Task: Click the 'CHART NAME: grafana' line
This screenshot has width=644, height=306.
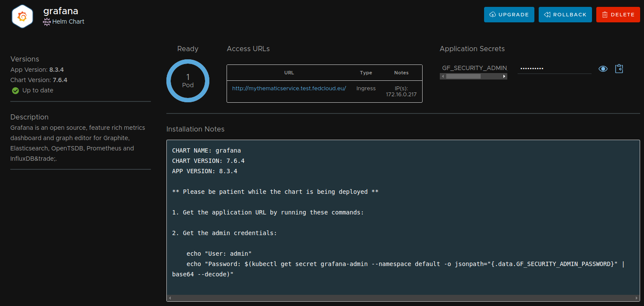Action: coord(206,150)
